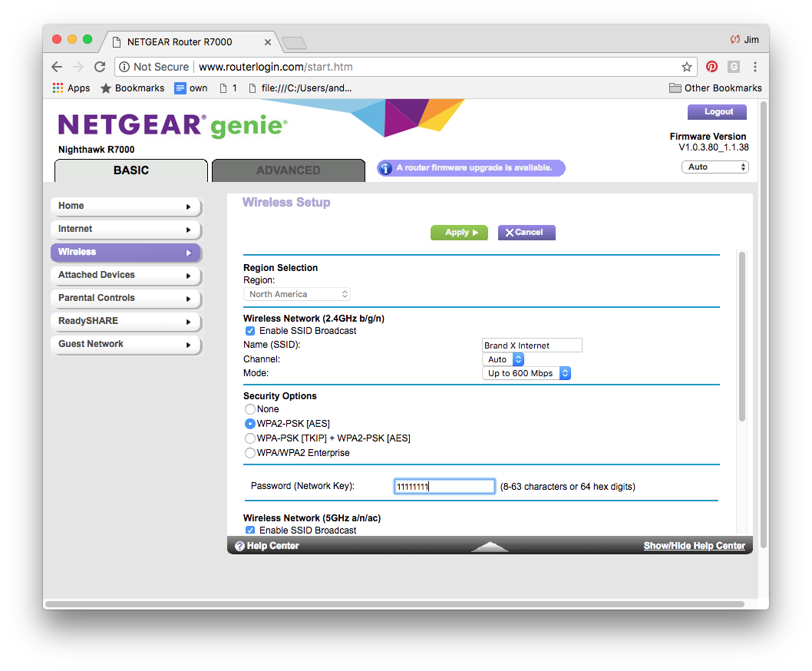Viewport: 812px width, 671px height.
Task: Click the Help Center question mark icon
Action: (239, 546)
